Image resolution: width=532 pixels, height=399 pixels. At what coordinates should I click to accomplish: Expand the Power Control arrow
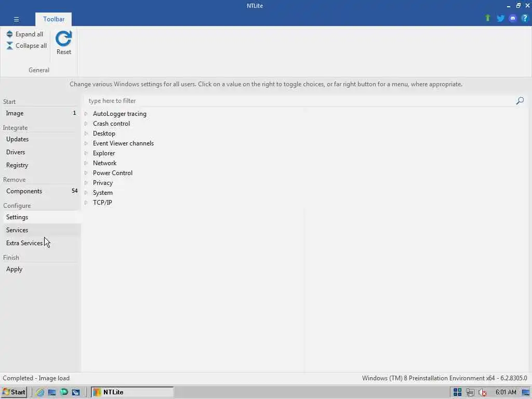point(86,172)
